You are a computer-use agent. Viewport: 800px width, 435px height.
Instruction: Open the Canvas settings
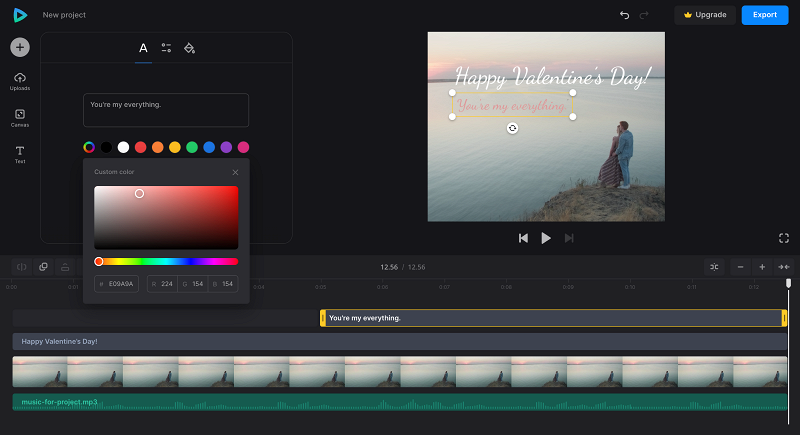[x=20, y=118]
